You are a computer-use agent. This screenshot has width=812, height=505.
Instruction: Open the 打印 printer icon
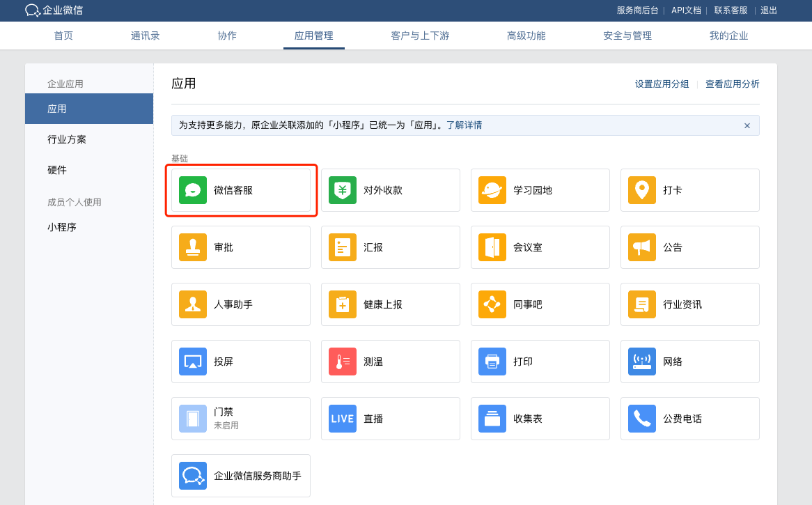pos(492,361)
